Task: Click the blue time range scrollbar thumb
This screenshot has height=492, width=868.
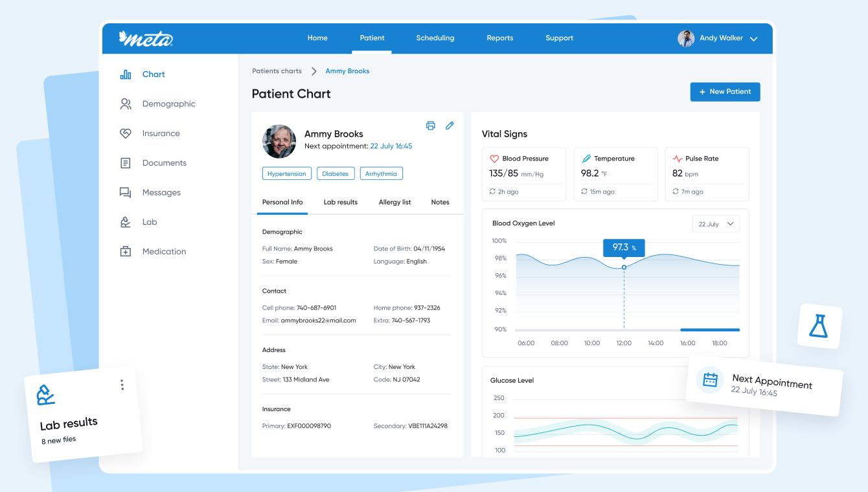Action: (710, 330)
